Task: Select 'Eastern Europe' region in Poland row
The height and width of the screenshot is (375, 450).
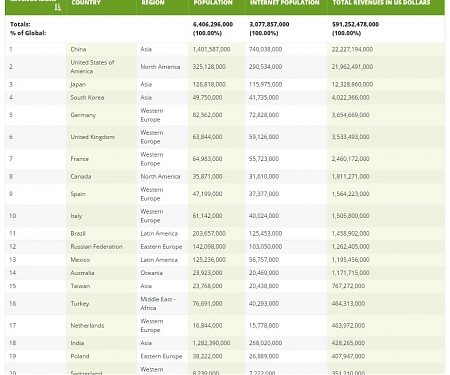Action: (161, 356)
